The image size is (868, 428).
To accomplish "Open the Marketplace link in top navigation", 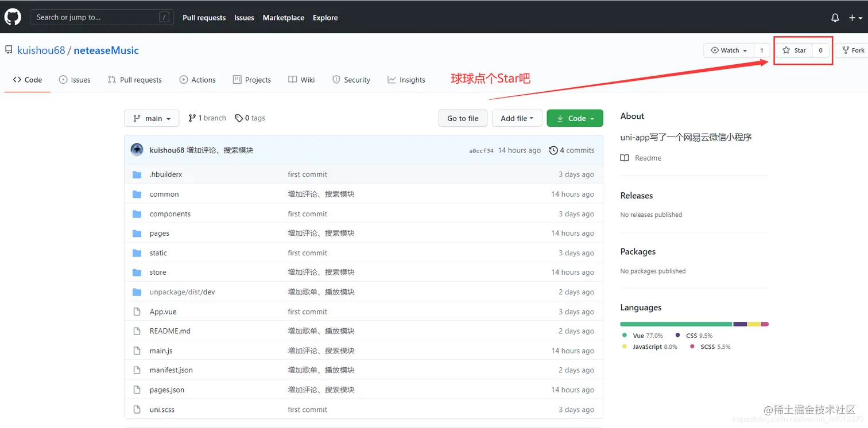I will 284,18.
